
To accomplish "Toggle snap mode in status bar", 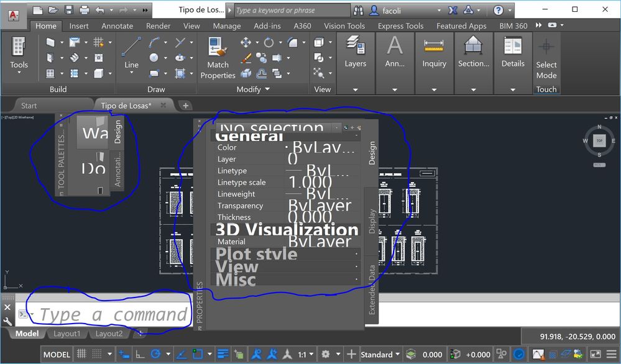I will click(96, 353).
